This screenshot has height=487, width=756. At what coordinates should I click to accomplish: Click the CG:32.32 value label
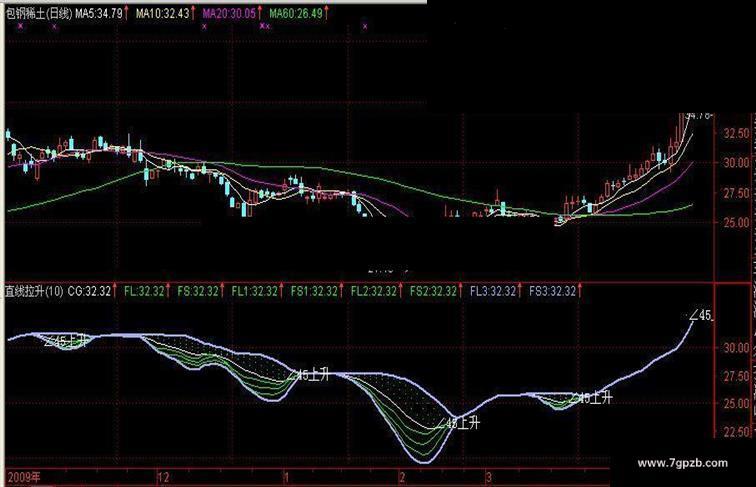[x=89, y=291]
